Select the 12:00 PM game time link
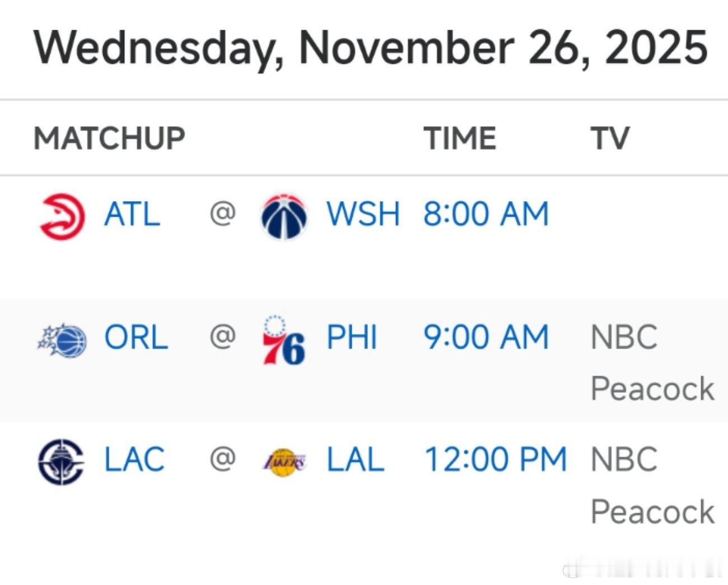The image size is (728, 585). click(x=496, y=459)
